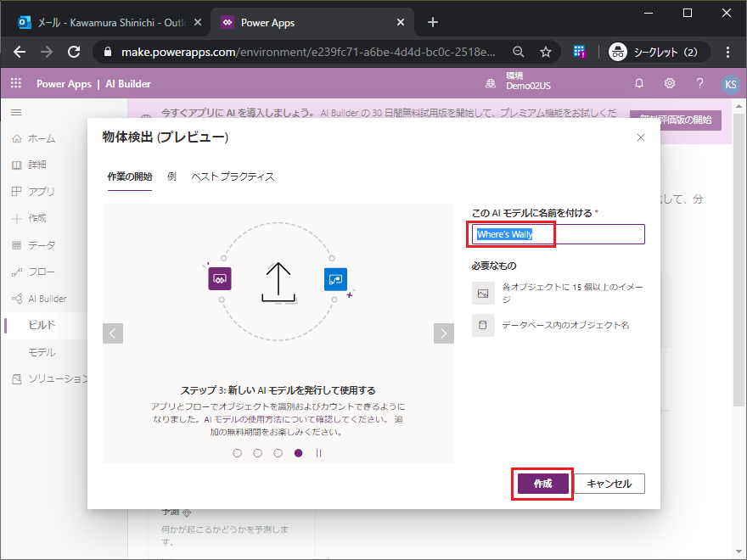Image resolution: width=747 pixels, height=560 pixels.
Task: Close the Power Apps browser tab
Action: 401,22
